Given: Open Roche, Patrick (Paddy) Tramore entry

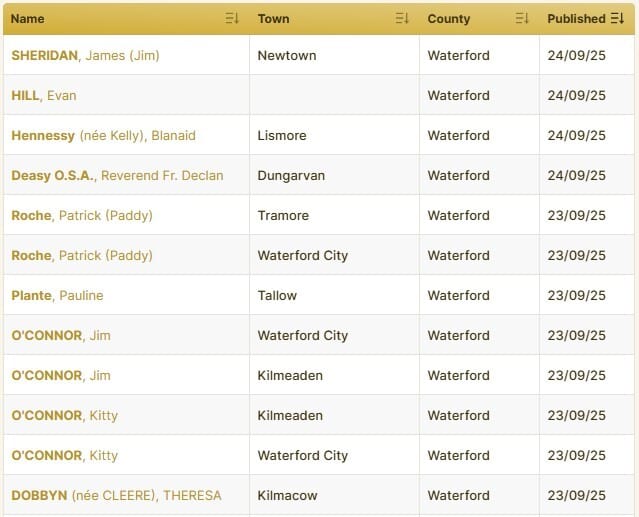Looking at the screenshot, I should (82, 215).
